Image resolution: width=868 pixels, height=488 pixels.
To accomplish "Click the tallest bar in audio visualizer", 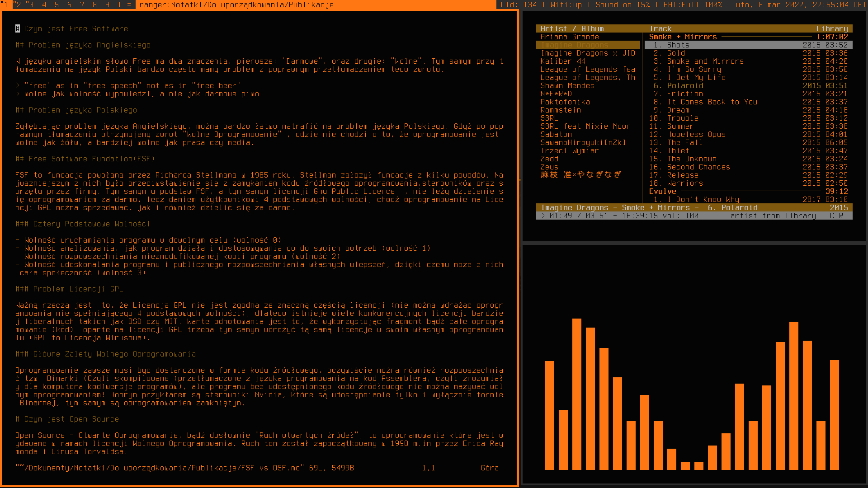I will [x=576, y=393].
